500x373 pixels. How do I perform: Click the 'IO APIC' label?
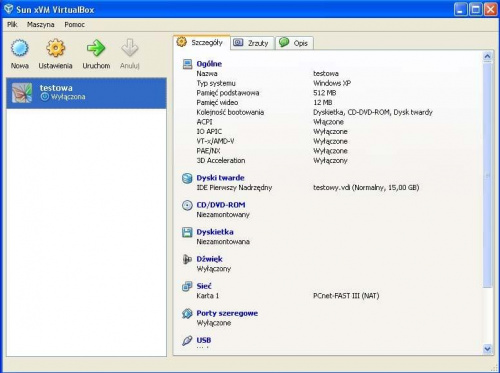[x=209, y=131]
